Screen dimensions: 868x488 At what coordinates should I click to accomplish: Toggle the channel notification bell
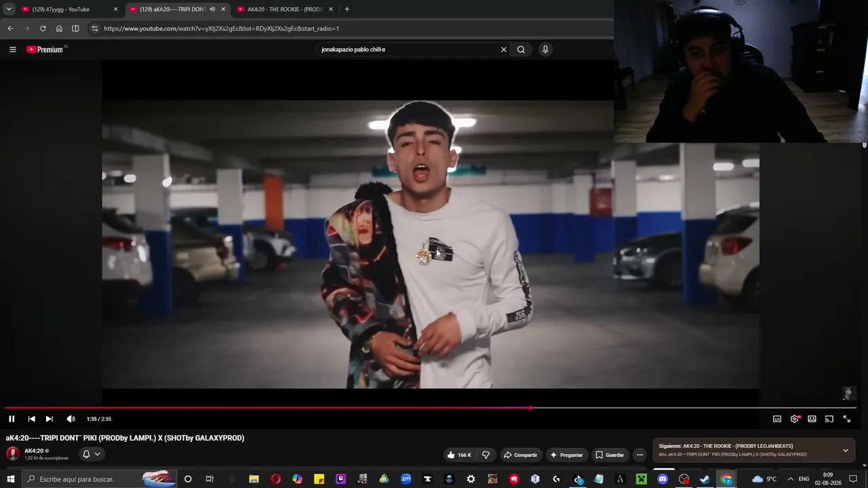tap(91, 454)
